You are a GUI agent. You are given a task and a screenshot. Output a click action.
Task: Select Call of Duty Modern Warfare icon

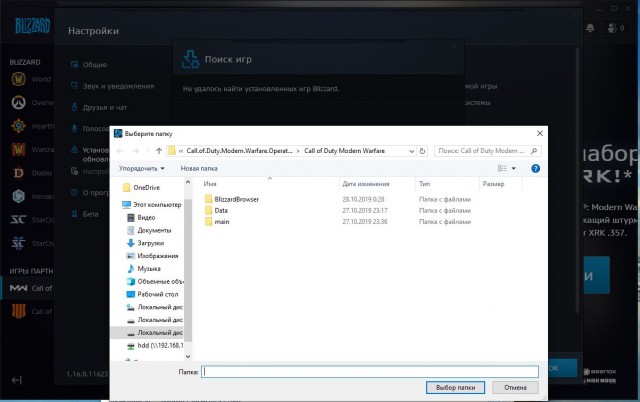point(18,288)
